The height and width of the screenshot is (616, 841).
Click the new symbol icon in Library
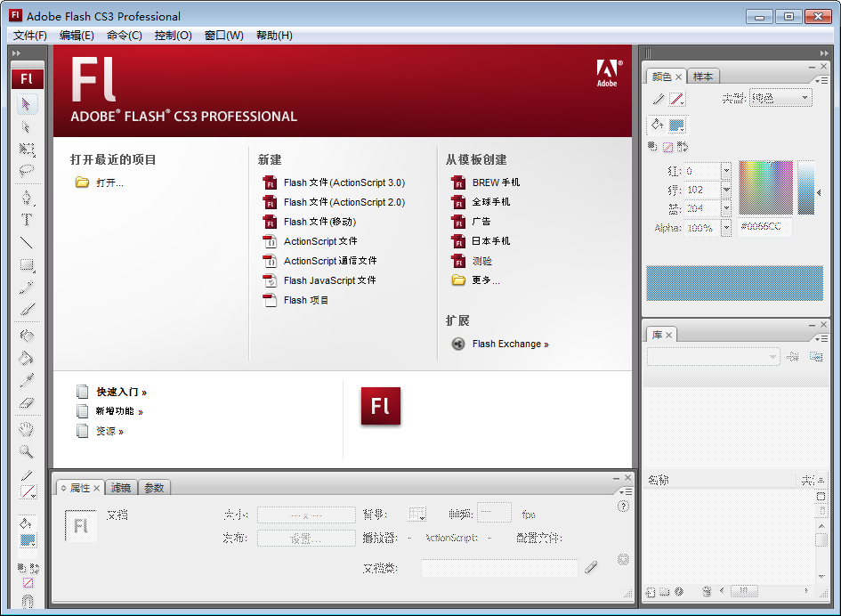pyautogui.click(x=651, y=592)
